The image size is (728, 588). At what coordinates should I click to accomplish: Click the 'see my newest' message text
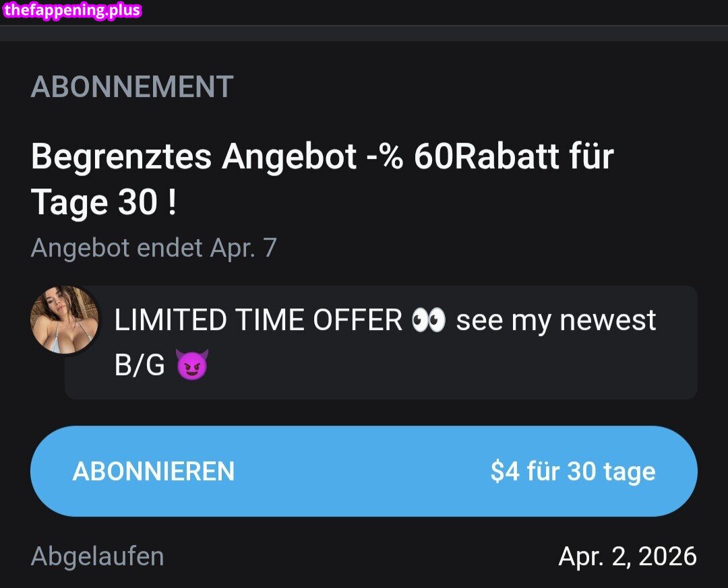[x=555, y=320]
